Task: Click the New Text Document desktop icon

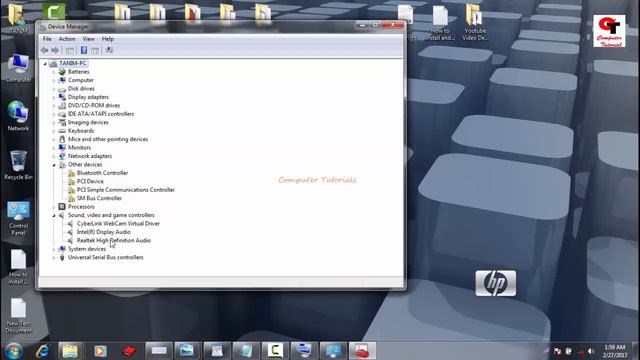Action: 18,316
